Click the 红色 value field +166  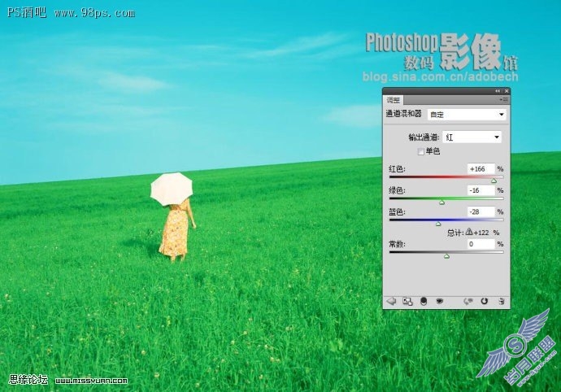click(x=481, y=168)
